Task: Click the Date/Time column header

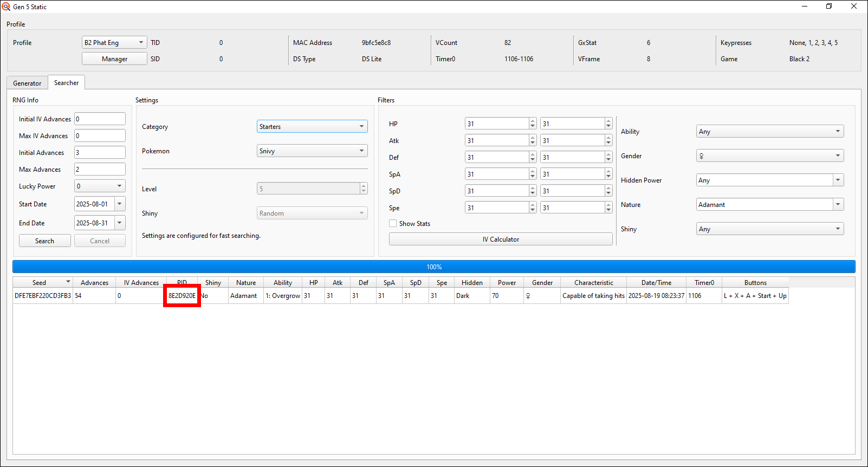Action: (656, 282)
